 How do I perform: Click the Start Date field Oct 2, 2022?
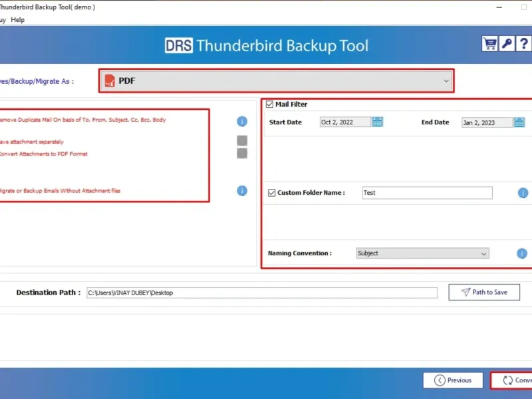point(345,122)
